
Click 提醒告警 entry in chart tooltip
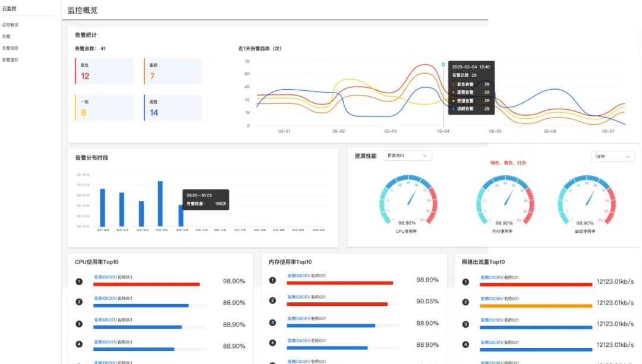[471, 109]
